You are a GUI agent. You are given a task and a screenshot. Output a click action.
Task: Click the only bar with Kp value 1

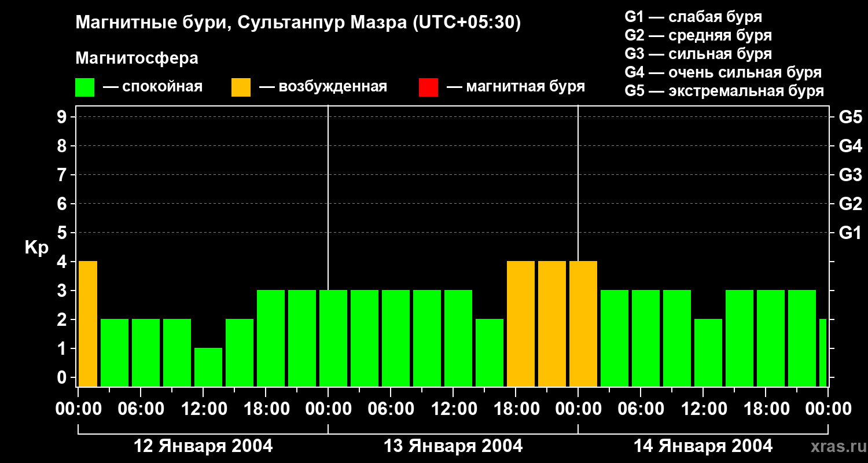[x=208, y=367]
